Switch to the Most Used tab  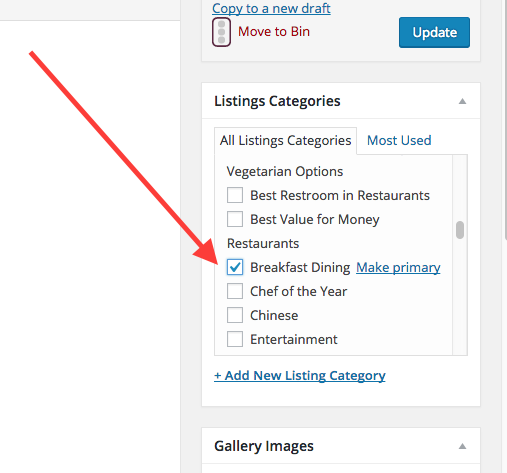[399, 140]
